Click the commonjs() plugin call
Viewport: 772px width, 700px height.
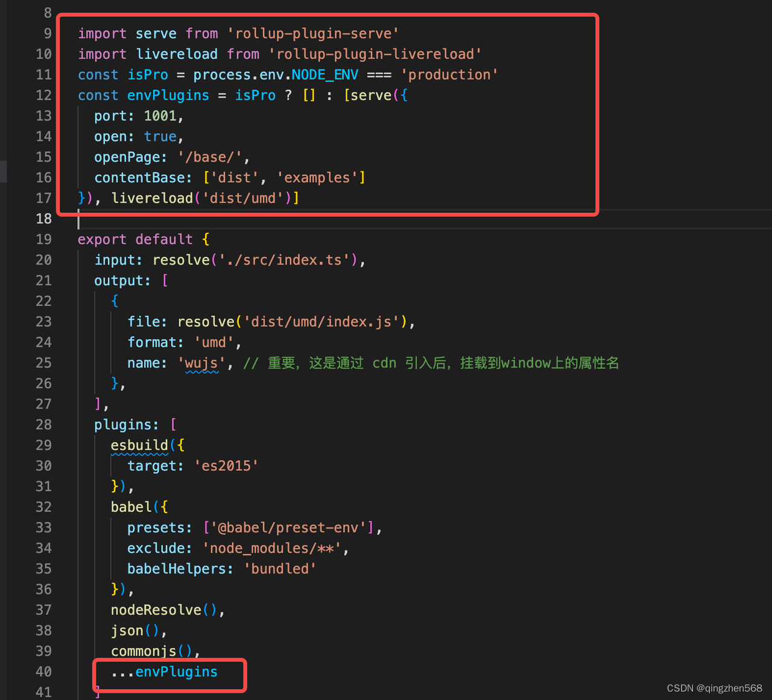pyautogui.click(x=151, y=651)
